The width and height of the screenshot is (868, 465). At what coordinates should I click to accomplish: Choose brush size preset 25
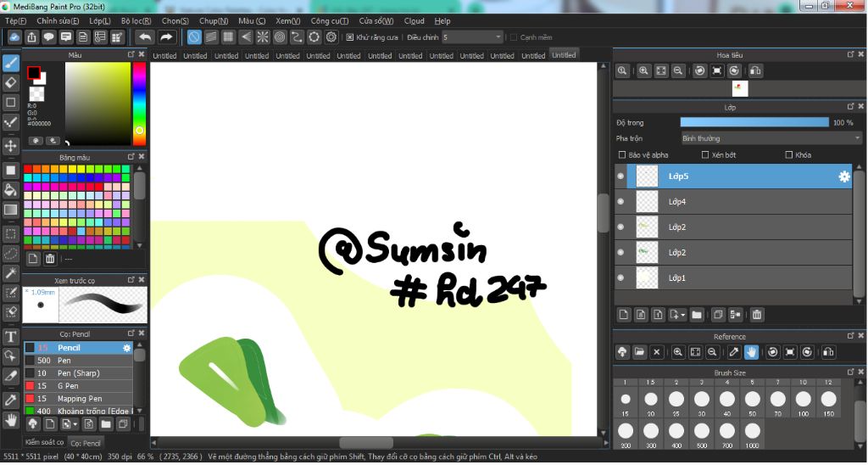676,402
